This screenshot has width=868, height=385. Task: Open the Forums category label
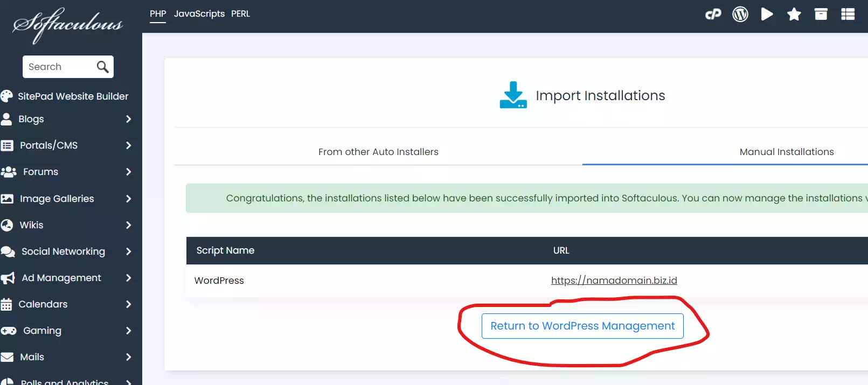[x=40, y=172]
